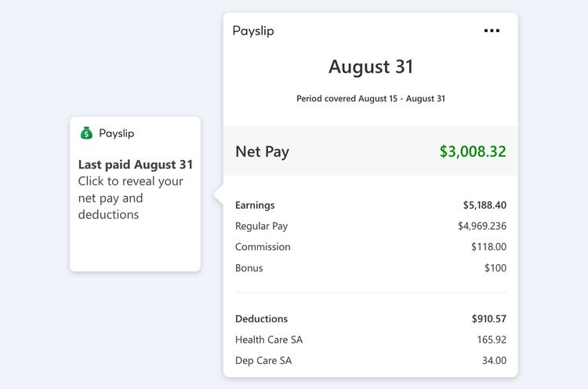Click the green money bag Payslip icon
This screenshot has height=389, width=588.
pos(86,133)
